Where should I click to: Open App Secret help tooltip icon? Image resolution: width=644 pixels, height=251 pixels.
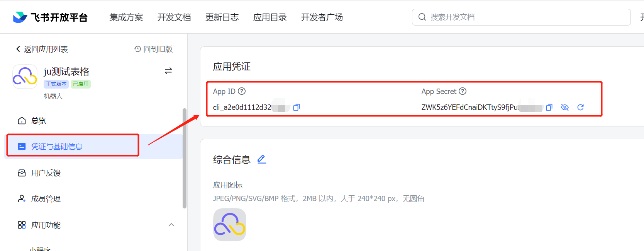coord(463,91)
